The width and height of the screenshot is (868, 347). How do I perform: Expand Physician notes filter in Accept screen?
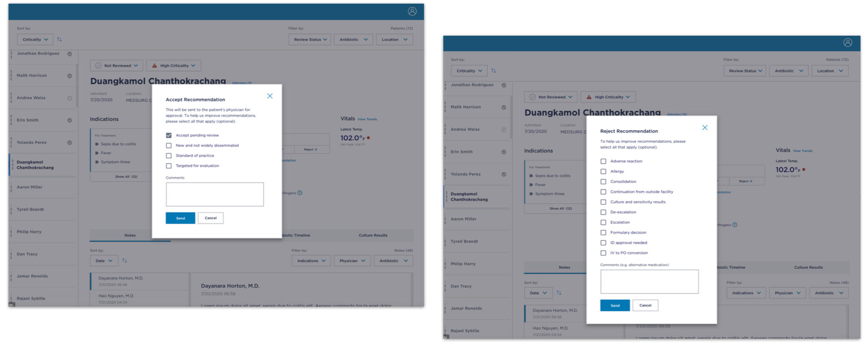(x=352, y=261)
